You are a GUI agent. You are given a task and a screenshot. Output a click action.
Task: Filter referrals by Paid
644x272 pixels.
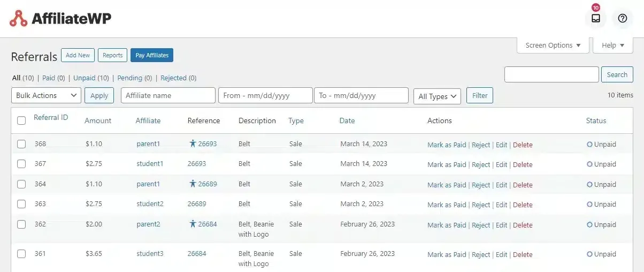tap(49, 78)
